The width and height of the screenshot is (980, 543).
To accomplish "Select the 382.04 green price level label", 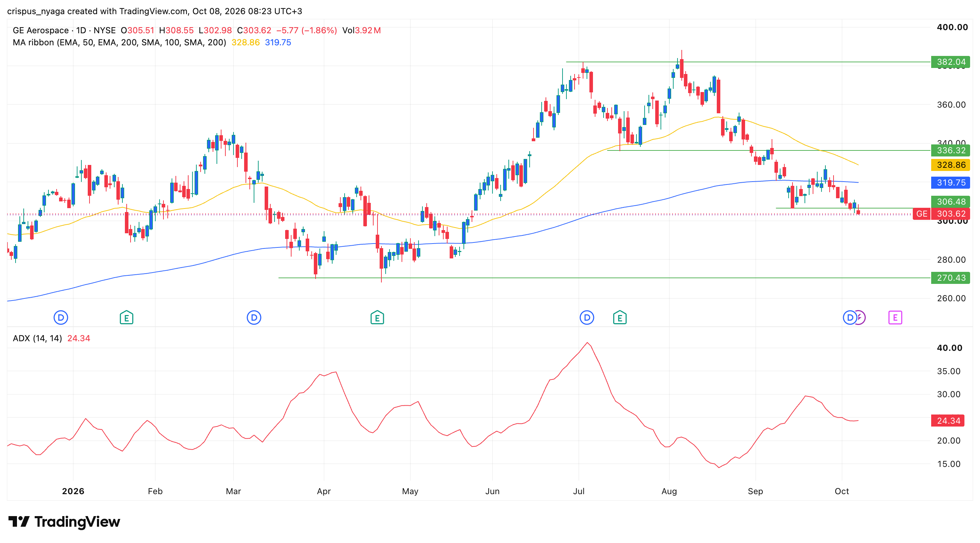I will tap(950, 62).
